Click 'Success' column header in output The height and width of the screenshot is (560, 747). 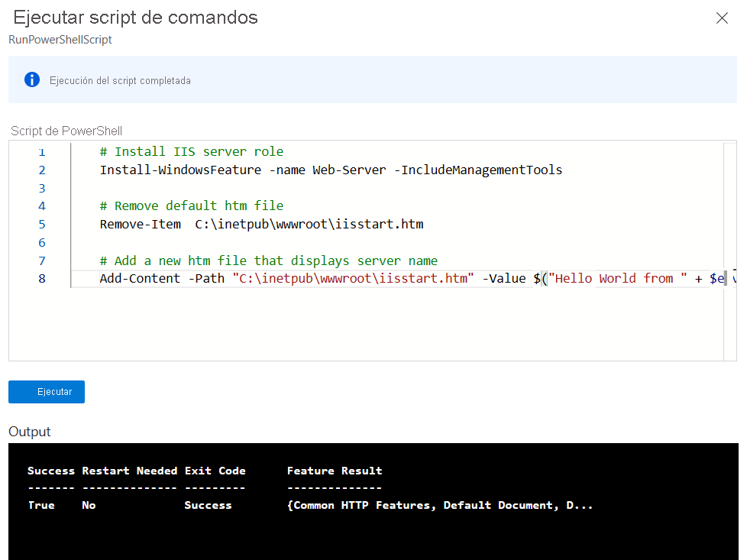(51, 471)
